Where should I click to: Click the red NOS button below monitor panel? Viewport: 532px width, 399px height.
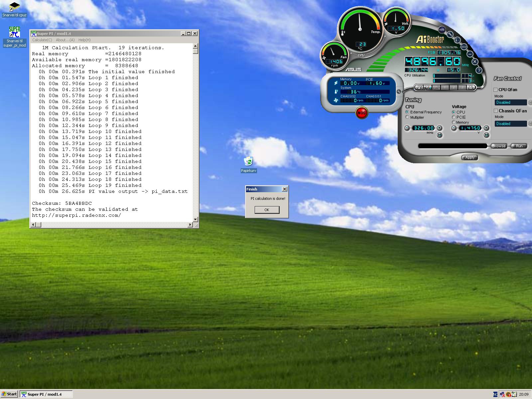coord(362,113)
